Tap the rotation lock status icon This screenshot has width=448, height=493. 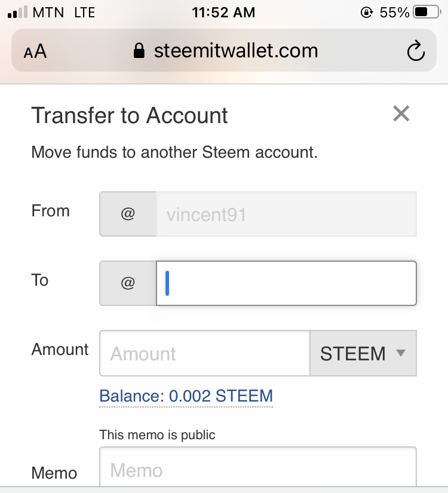367,12
